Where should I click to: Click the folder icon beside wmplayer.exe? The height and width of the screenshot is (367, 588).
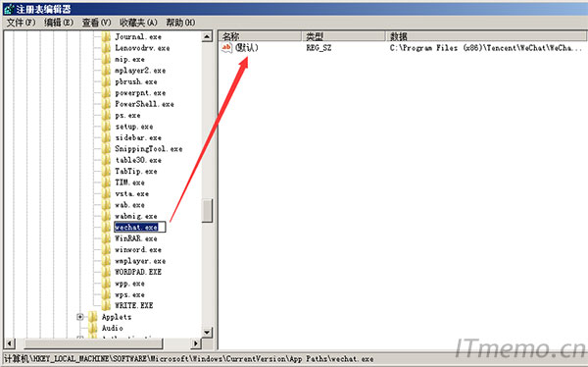pos(106,261)
